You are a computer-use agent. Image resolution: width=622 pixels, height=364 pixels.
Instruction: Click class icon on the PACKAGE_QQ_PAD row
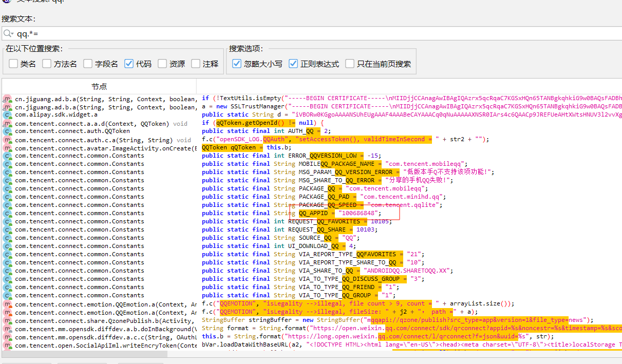(x=8, y=197)
